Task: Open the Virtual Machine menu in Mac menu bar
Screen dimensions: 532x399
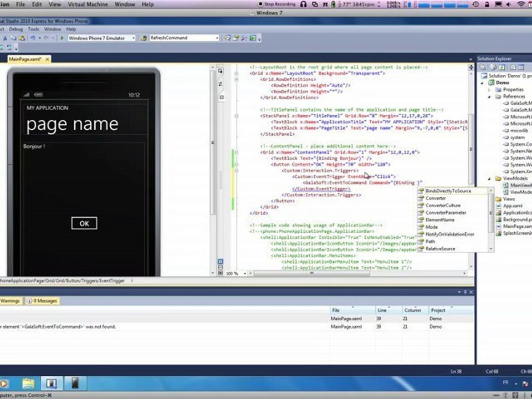Action: coord(88,4)
